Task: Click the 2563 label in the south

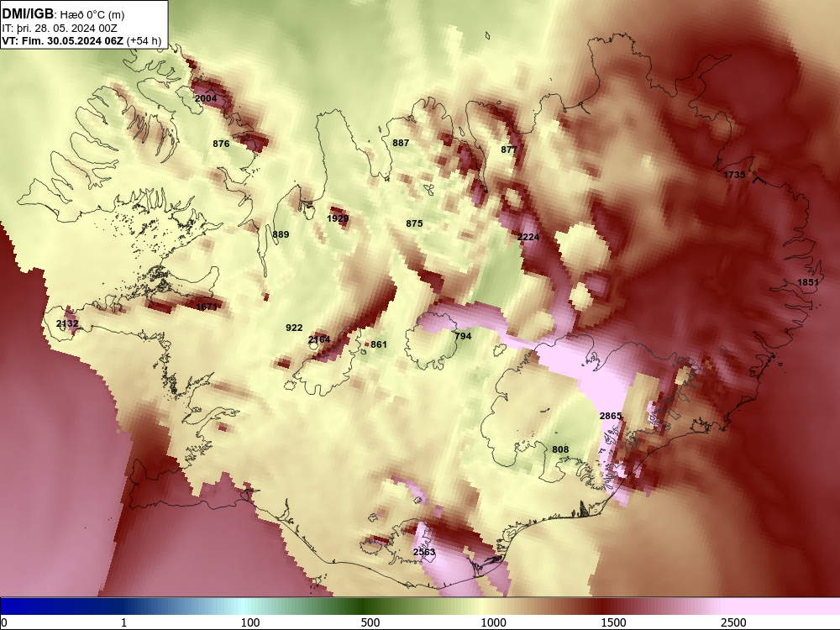Action: point(424,552)
